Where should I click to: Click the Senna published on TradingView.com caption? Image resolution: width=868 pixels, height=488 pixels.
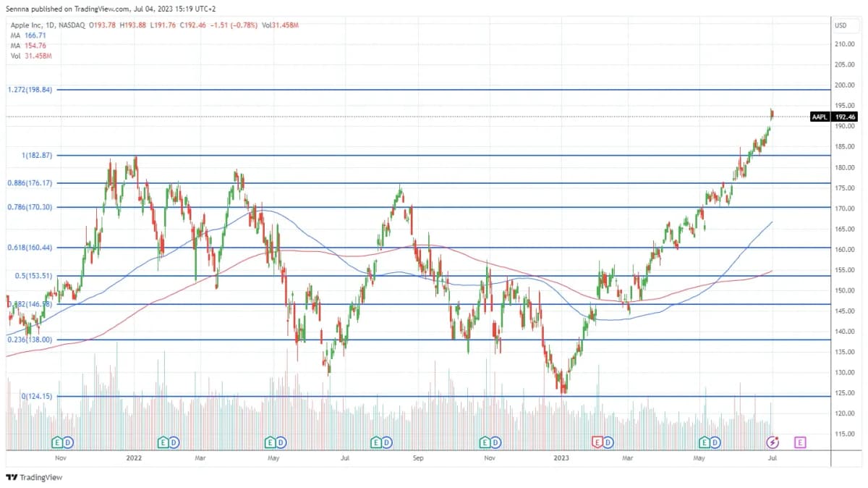(x=110, y=9)
